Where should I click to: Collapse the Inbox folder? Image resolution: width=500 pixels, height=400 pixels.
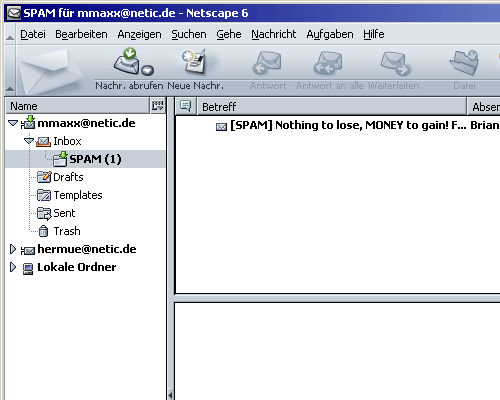click(29, 141)
